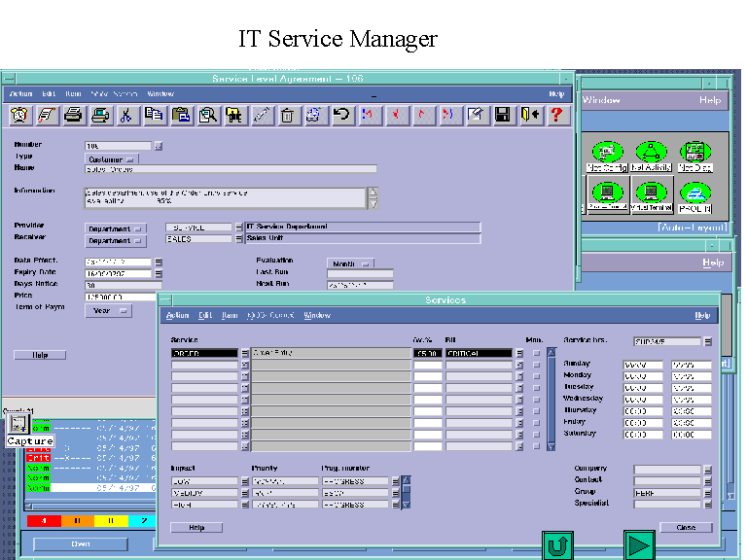Screen dimensions: 747x560
Task: Open the Term of Paym. Year dropdown
Action: point(107,311)
